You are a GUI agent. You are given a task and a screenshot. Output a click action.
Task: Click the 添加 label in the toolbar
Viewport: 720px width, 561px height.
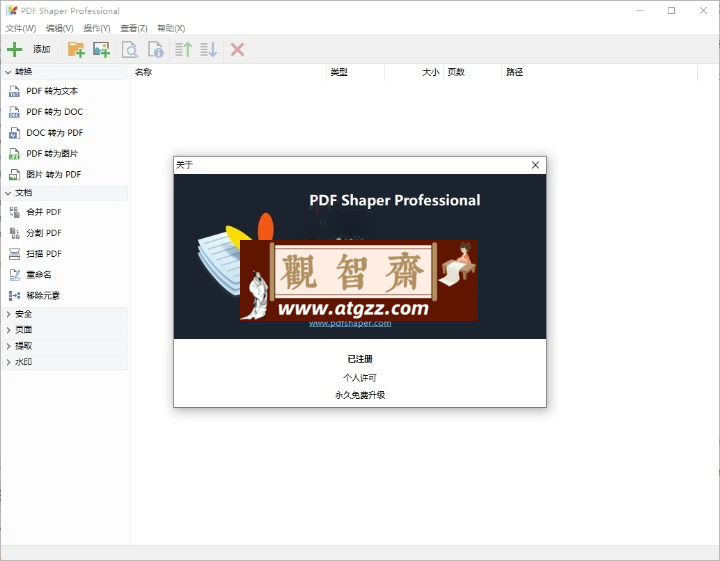tap(41, 49)
